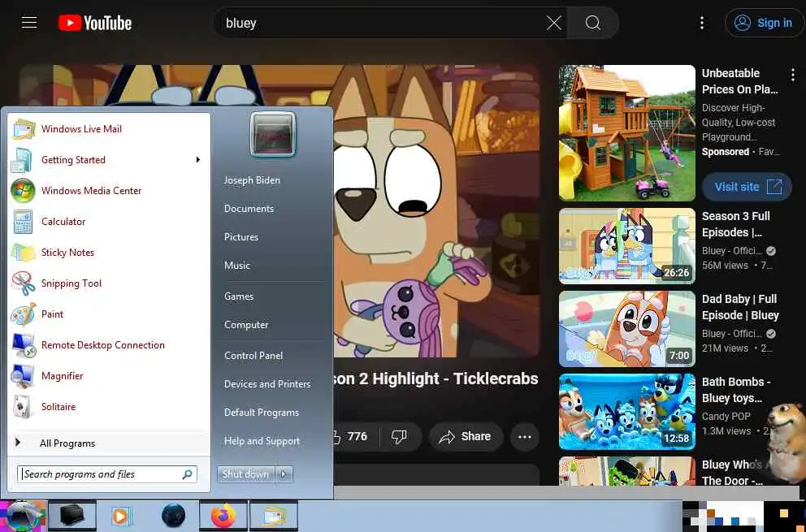Click the user account picture

[273, 134]
